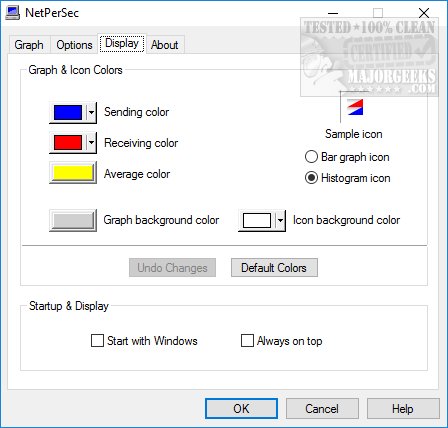The image size is (448, 428).
Task: Click the histogram sample icon preview
Action: [x=355, y=107]
